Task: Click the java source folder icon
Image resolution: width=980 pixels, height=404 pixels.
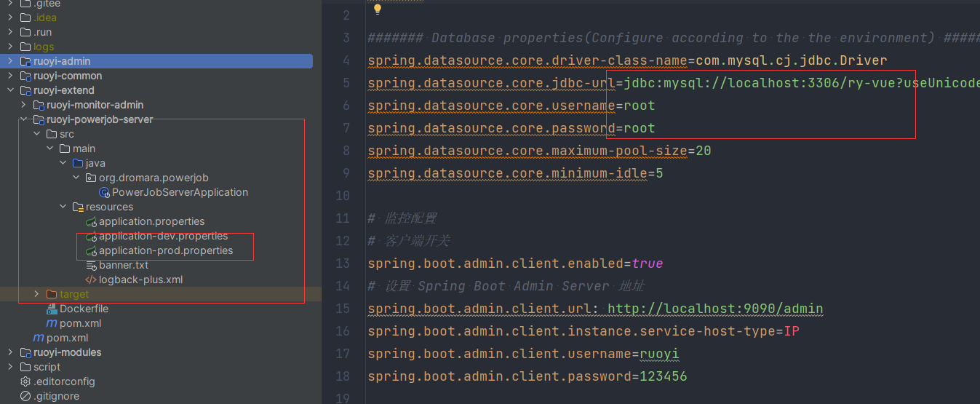Action: point(78,163)
